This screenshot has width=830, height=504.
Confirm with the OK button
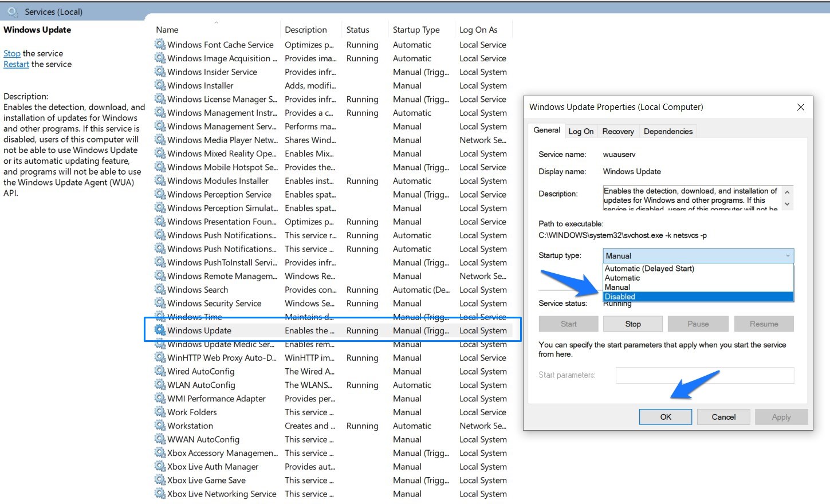pyautogui.click(x=665, y=417)
